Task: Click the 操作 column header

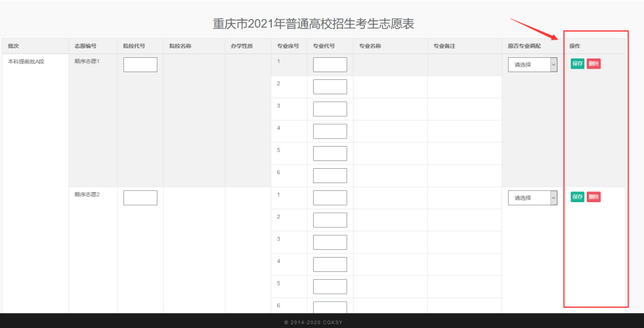Action: click(x=575, y=46)
